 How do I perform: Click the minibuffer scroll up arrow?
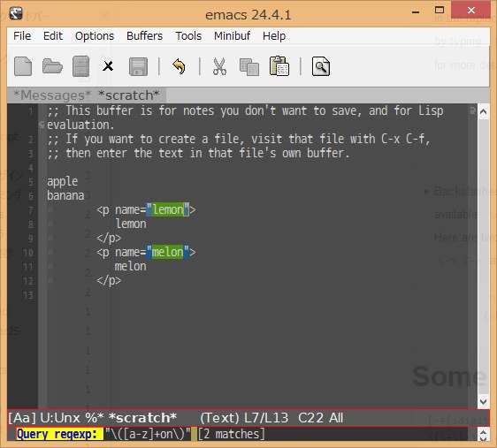pos(484,431)
